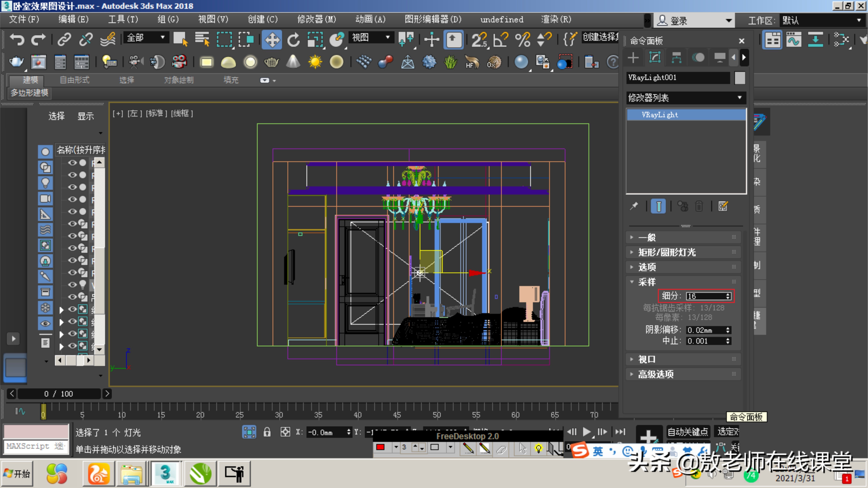Enable the selection lock padlock at the bottom
Screen dimensions: 868x488
pos(267,432)
